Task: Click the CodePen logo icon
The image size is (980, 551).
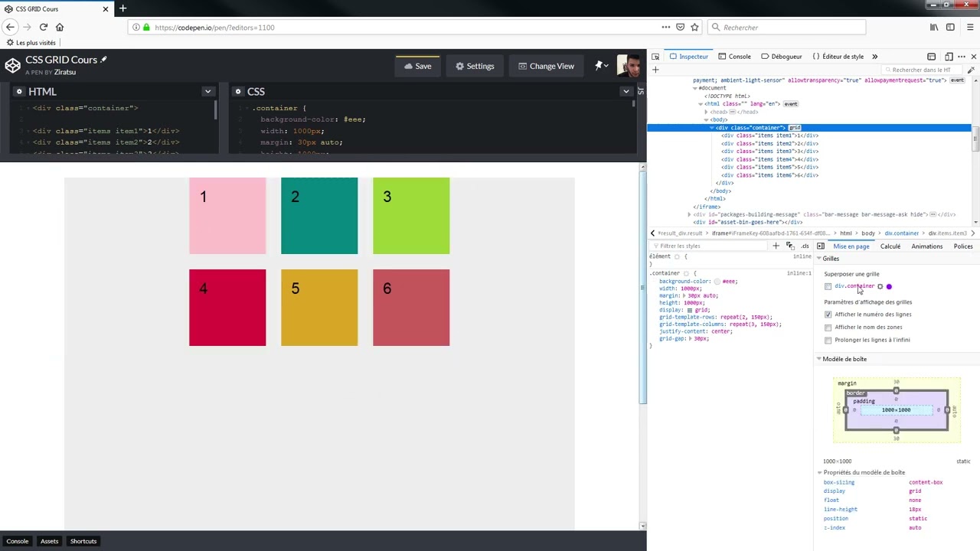Action: tap(12, 66)
